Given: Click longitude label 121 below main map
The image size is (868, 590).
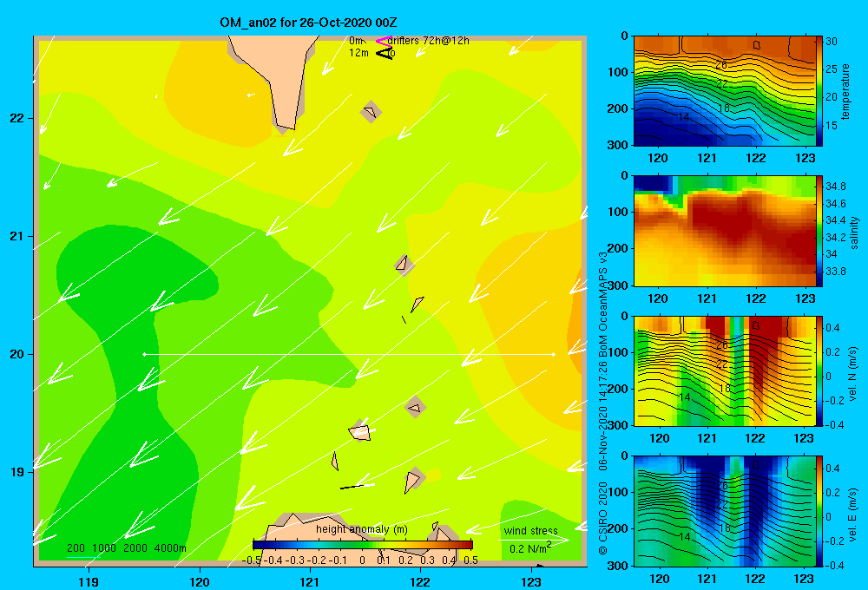Looking at the screenshot, I should click(310, 582).
